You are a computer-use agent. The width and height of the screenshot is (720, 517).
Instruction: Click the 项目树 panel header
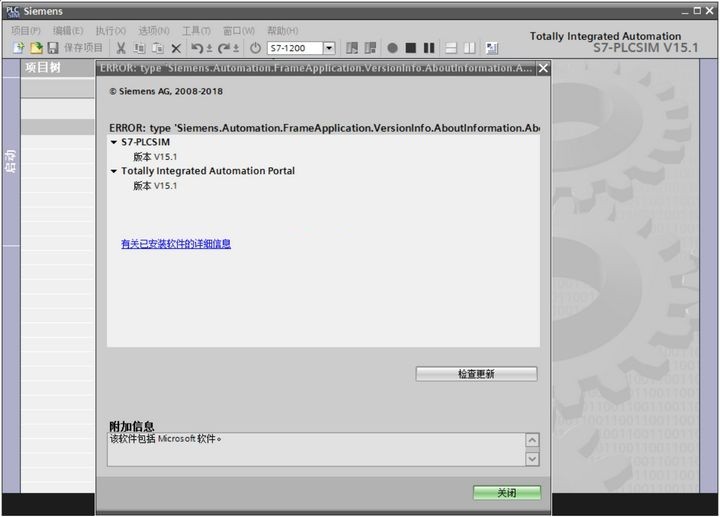pyautogui.click(x=57, y=67)
